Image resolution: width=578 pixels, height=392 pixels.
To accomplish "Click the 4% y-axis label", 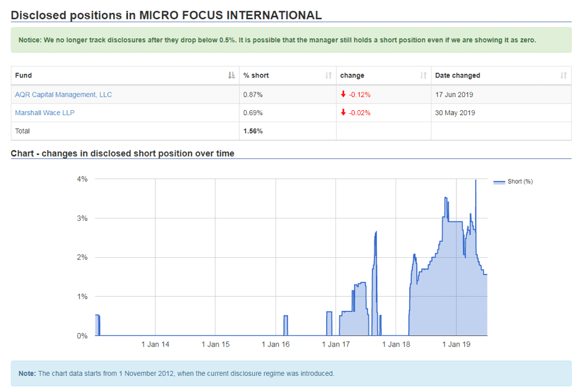I will tap(82, 179).
